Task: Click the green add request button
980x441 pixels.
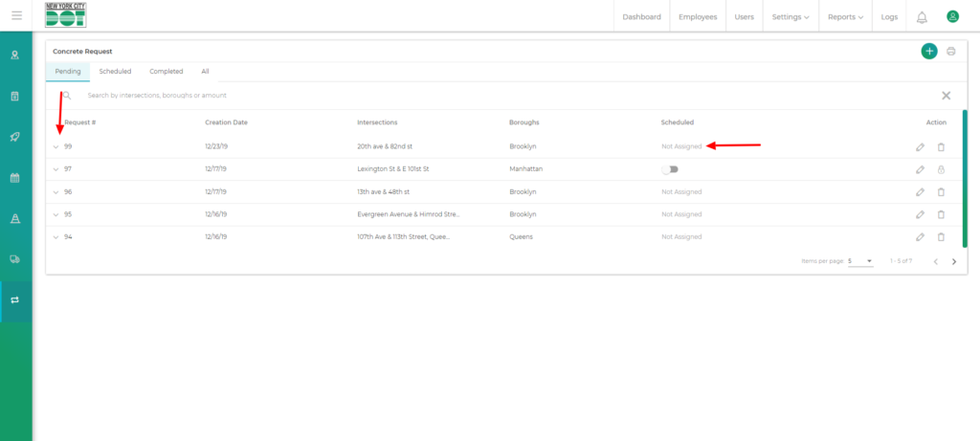Action: tap(928, 51)
